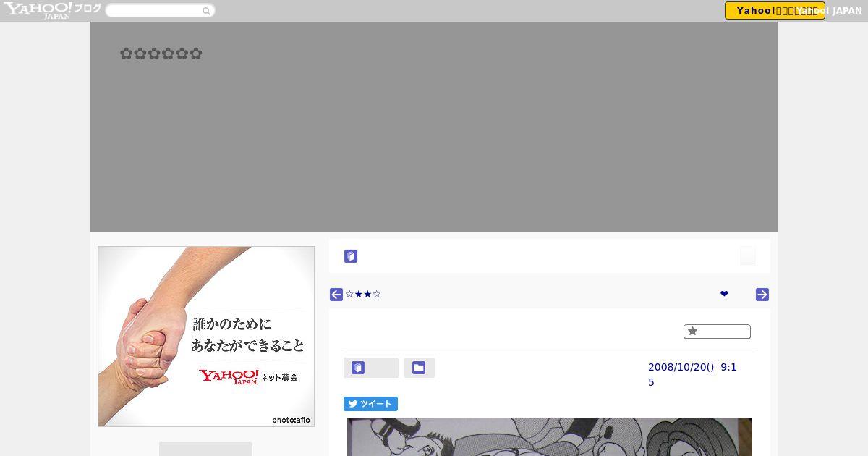Click the folder category icon button
The width and height of the screenshot is (868, 456).
[420, 368]
